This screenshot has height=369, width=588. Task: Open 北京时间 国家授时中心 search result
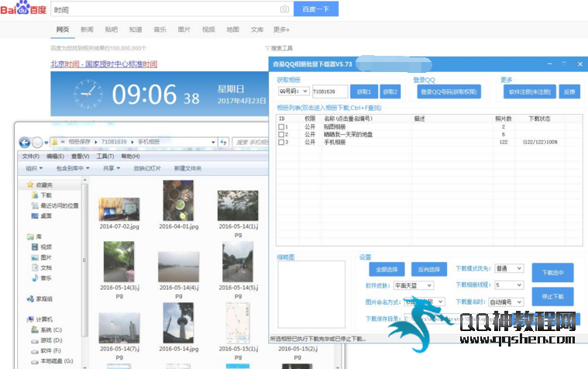click(104, 64)
